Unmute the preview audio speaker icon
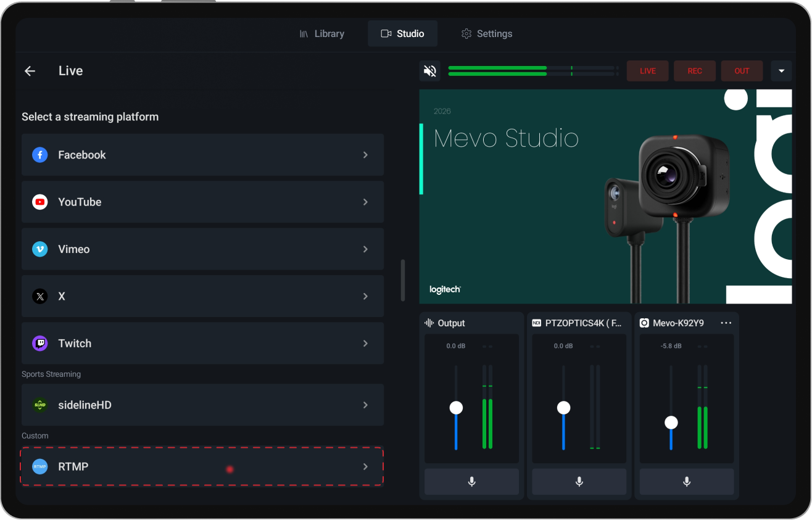 pos(429,70)
